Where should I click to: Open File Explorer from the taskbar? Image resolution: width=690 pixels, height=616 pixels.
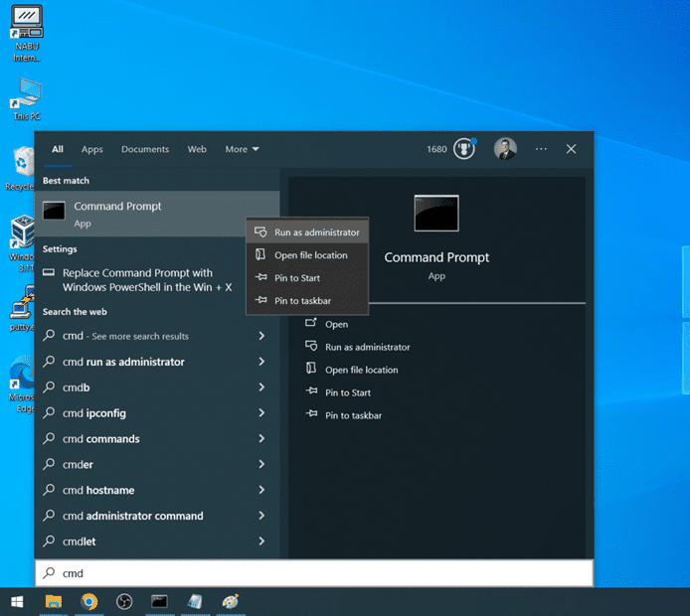[54, 601]
